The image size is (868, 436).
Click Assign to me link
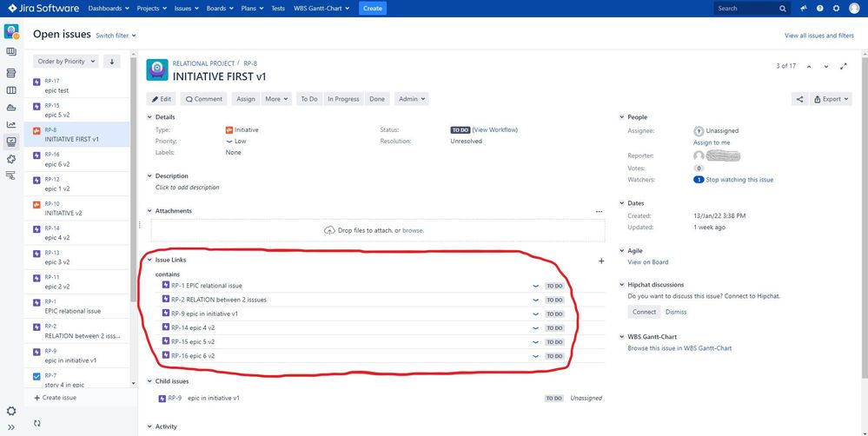(x=712, y=142)
